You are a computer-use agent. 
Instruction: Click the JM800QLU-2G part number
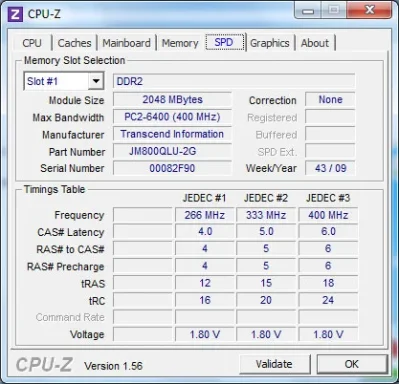pos(172,151)
